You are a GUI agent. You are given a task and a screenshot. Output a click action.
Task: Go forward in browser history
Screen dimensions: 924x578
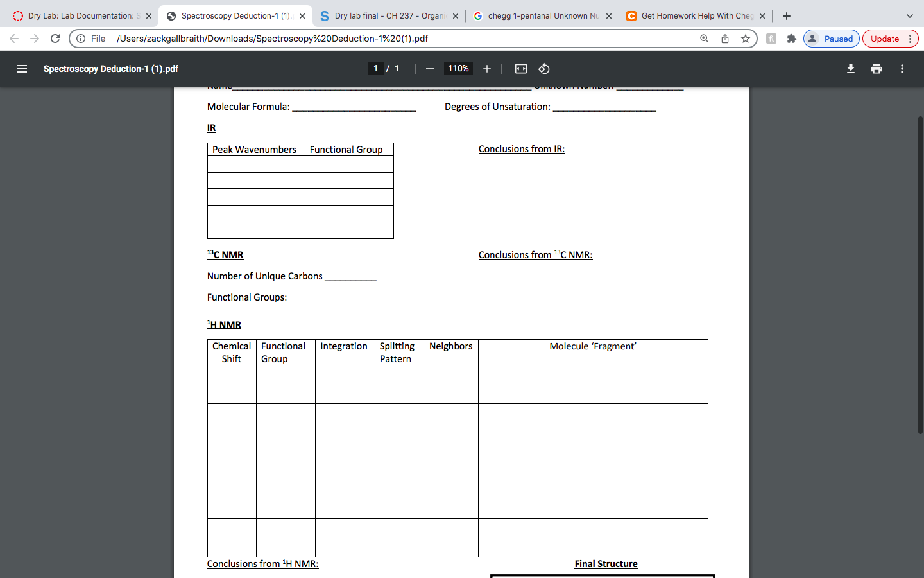coord(35,39)
